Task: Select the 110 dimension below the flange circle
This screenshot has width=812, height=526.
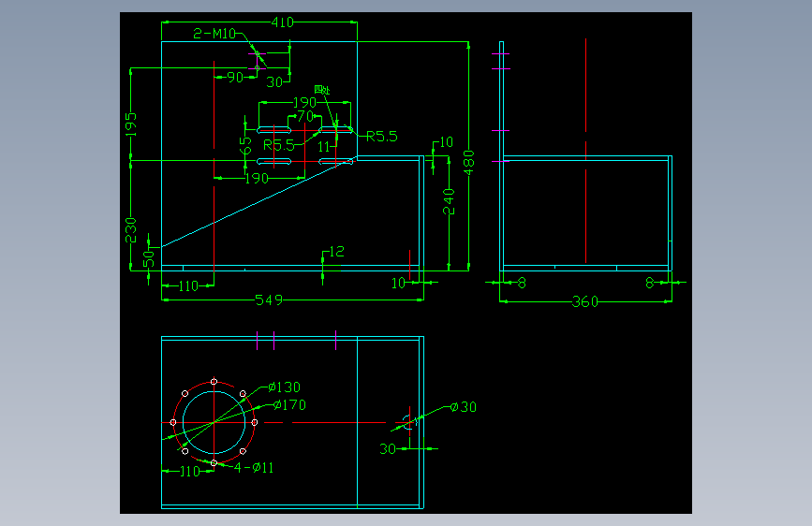Action: coord(189,472)
